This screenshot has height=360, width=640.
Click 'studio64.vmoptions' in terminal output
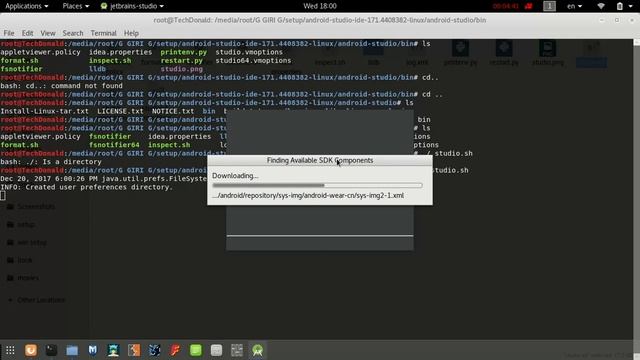(253, 60)
